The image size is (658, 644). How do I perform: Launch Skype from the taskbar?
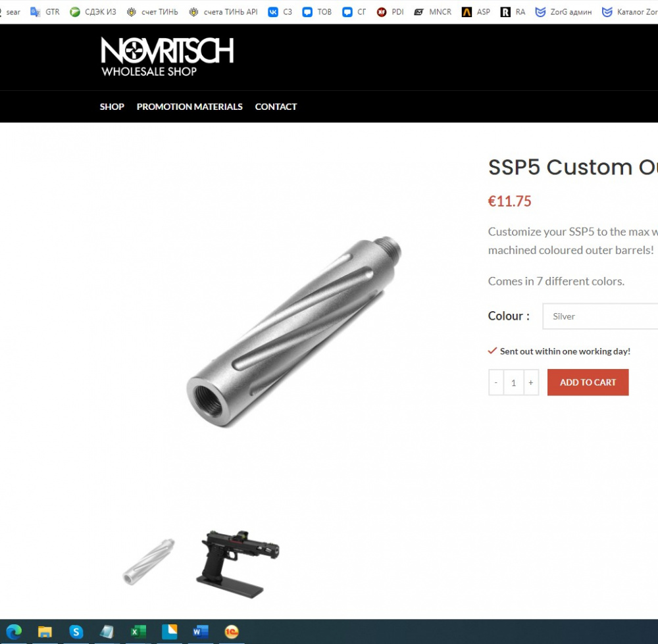(76, 632)
